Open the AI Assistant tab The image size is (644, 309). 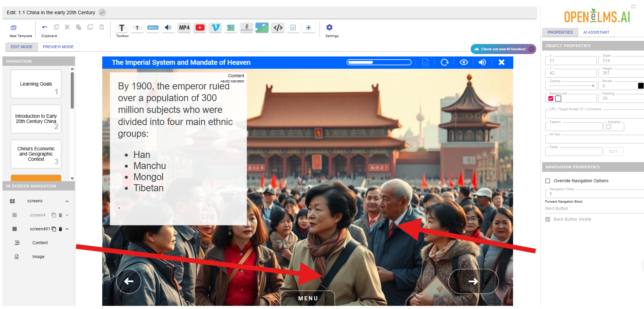(x=596, y=32)
